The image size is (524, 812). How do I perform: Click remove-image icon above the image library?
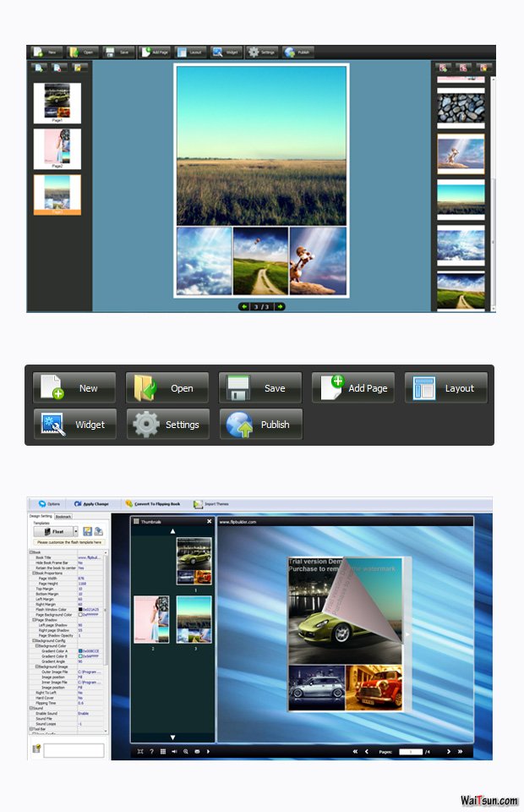[x=463, y=68]
